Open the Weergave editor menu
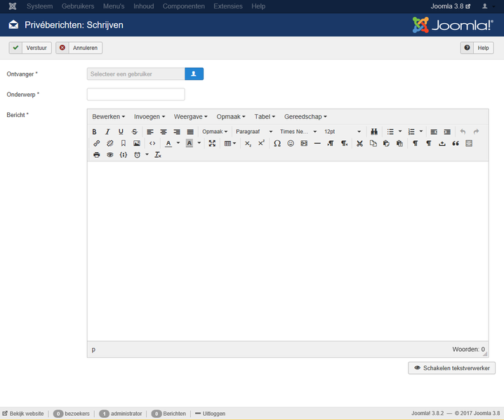Image resolution: width=504 pixels, height=420 pixels. (191, 116)
